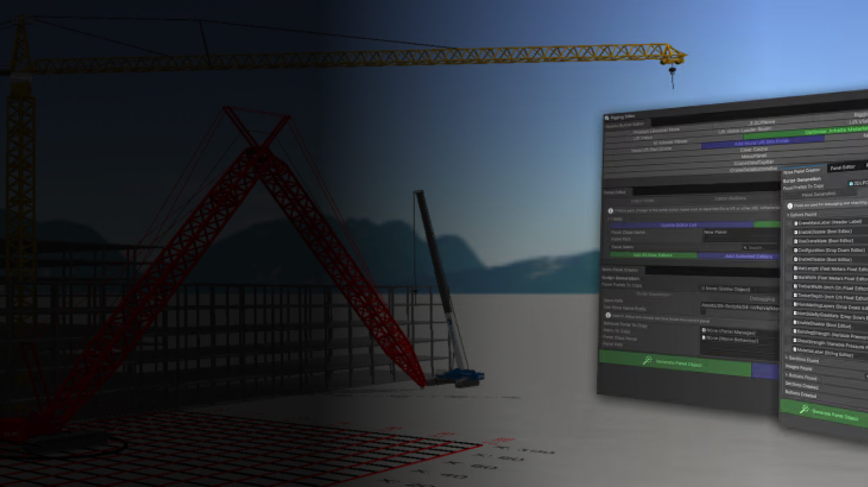Image resolution: width=868 pixels, height=487 pixels.
Task: Select the NumMattingLayers (Drop Down Editor) row
Action: click(830, 306)
